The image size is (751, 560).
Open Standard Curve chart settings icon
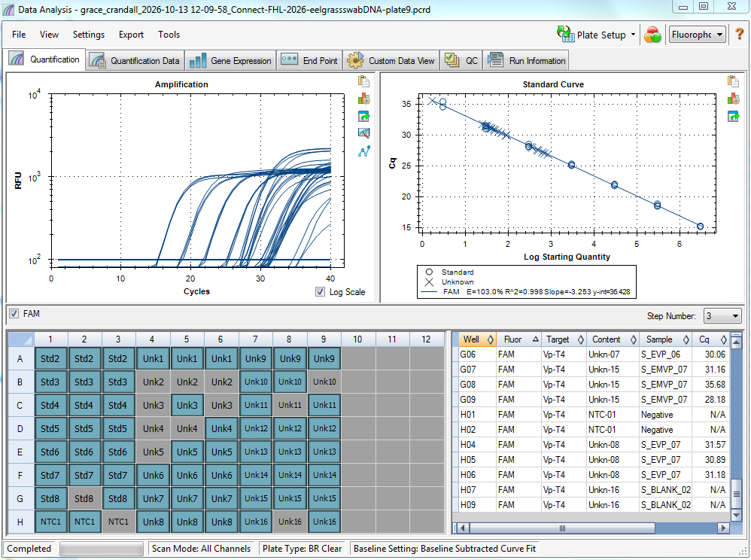pyautogui.click(x=733, y=99)
